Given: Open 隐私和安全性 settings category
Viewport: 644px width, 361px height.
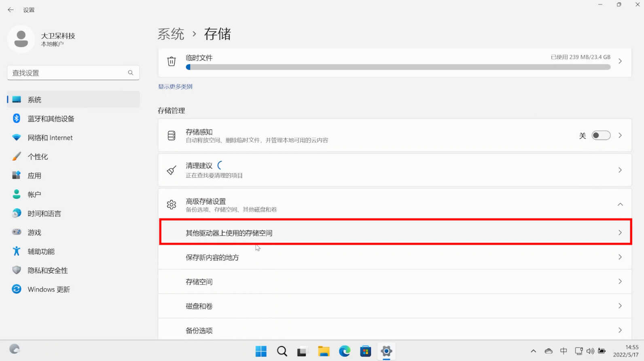Looking at the screenshot, I should tap(48, 270).
